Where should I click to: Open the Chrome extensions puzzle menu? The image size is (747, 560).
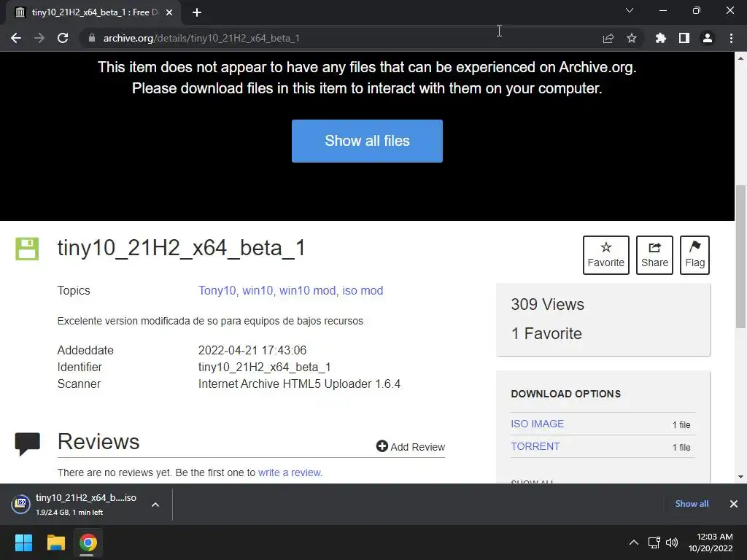click(x=661, y=38)
